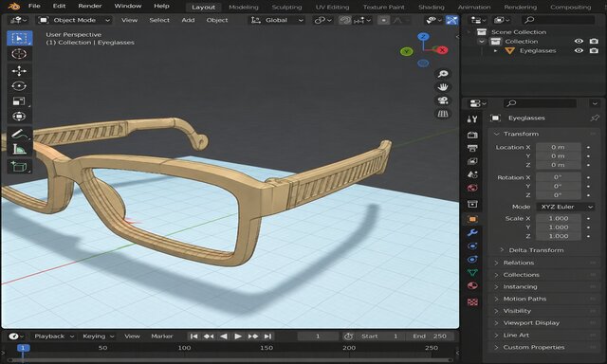
Task: Jump to the timeline start frame
Action: coord(194,337)
